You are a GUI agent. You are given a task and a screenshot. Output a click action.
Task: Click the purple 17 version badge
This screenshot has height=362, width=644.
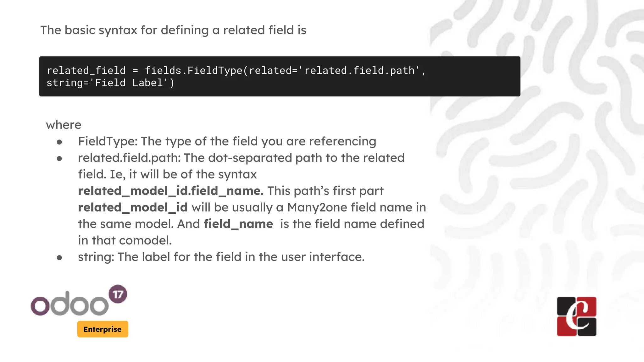click(118, 294)
